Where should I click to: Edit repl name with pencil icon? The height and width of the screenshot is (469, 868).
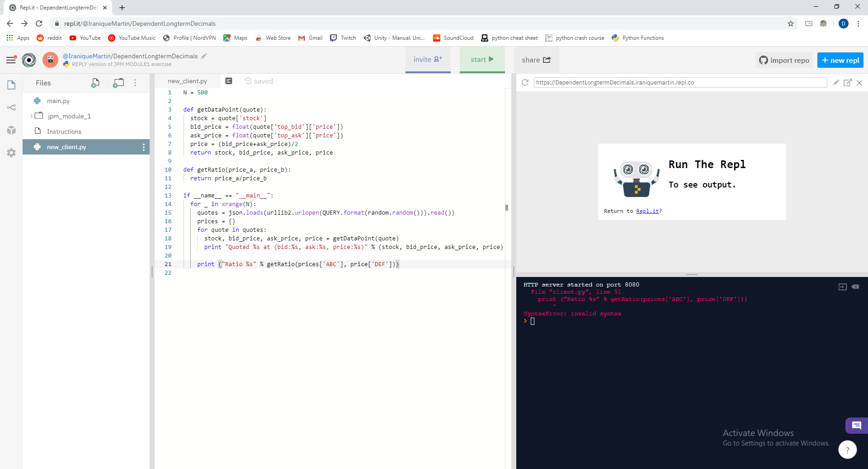pos(204,56)
